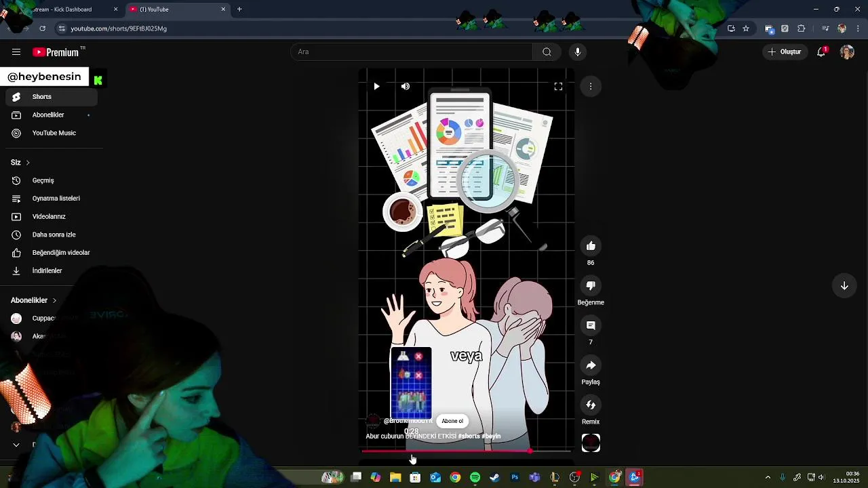Open Beğendiğim videolar list

click(52, 253)
